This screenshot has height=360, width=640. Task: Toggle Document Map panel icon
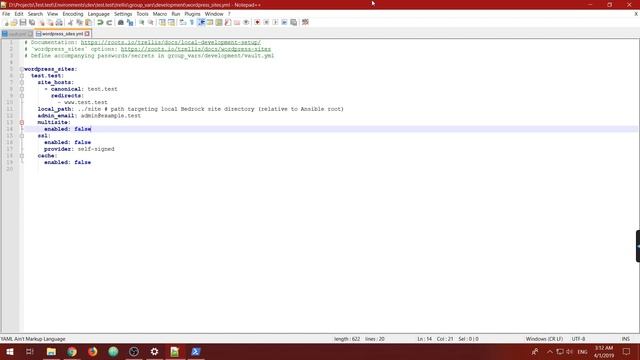coord(219,22)
